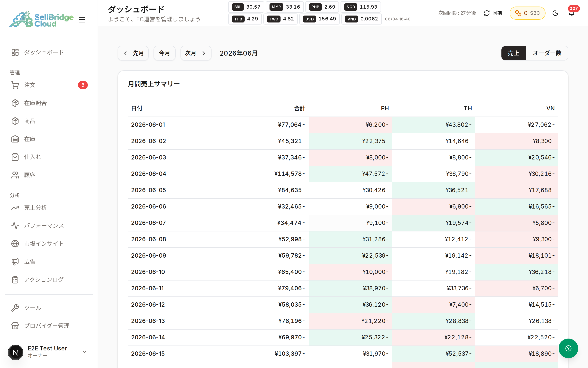The image size is (588, 368).
Task: Collapse sidebar with hamburger menu icon
Action: click(x=82, y=19)
